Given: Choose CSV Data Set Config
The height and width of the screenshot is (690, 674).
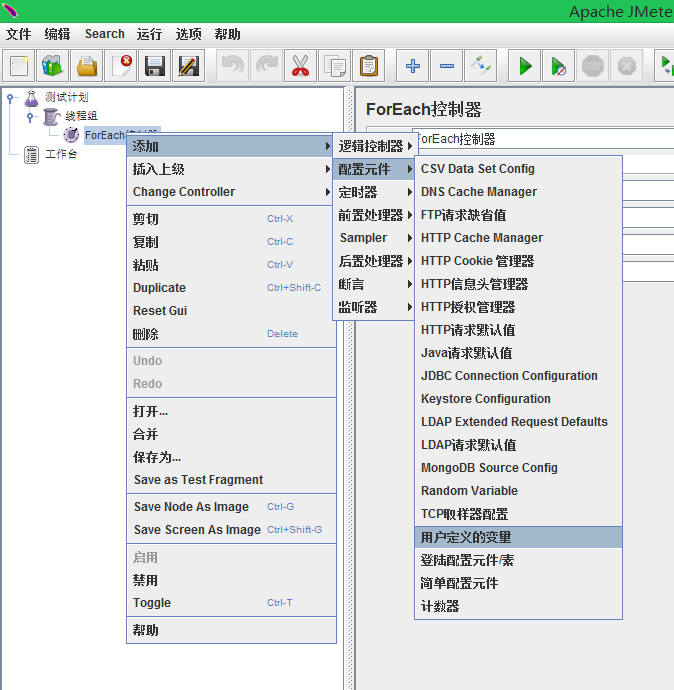Looking at the screenshot, I should pos(518,169).
